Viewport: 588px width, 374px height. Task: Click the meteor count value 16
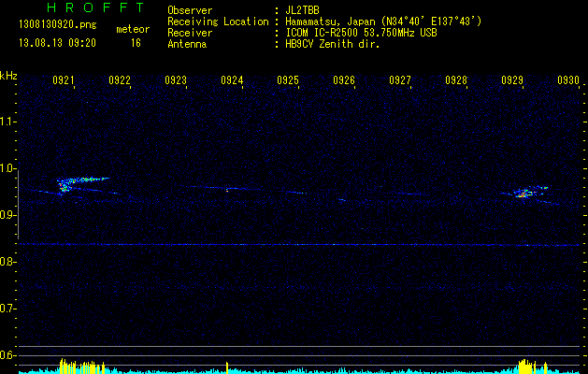tap(136, 42)
